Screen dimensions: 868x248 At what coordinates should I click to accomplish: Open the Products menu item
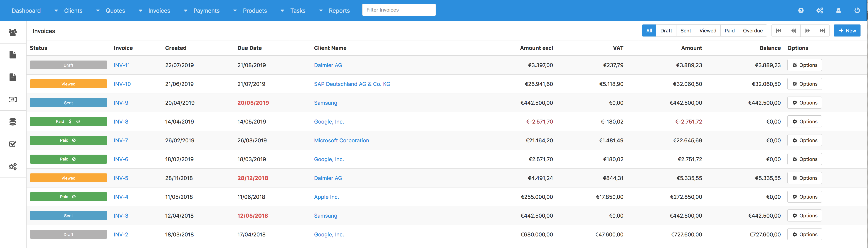[x=255, y=11]
